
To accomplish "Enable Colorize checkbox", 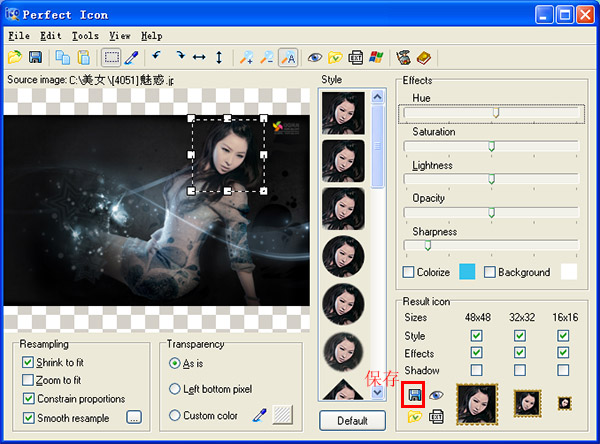I will [x=408, y=272].
